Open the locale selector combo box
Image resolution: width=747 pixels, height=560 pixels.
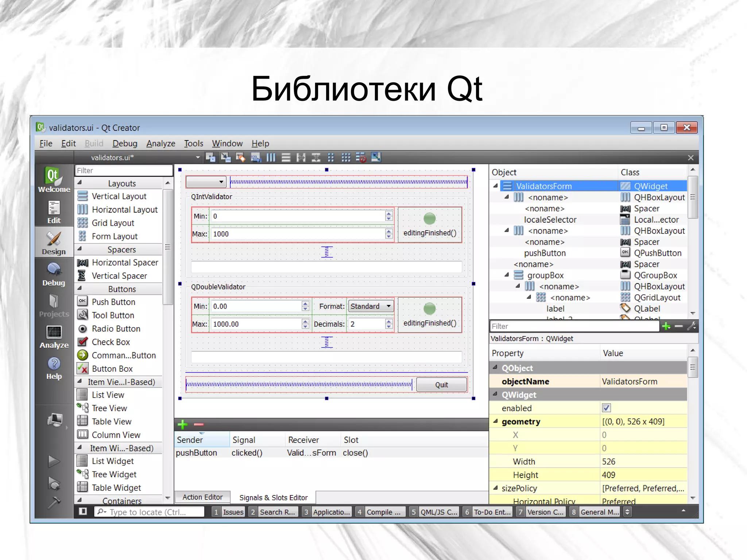pyautogui.click(x=206, y=182)
